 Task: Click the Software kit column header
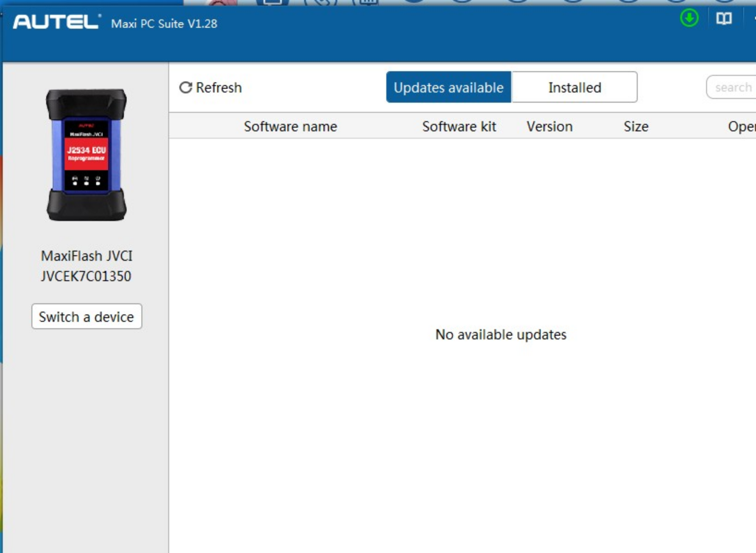point(459,126)
